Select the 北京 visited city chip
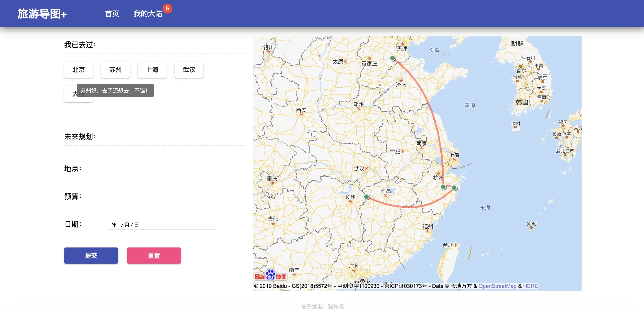Screen dimensions: 644x309 click(x=79, y=69)
